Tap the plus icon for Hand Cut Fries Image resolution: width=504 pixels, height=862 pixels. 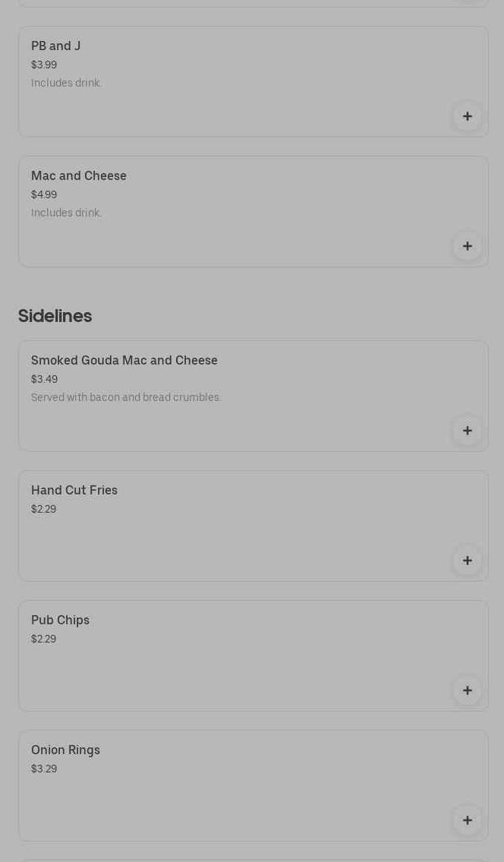(467, 560)
